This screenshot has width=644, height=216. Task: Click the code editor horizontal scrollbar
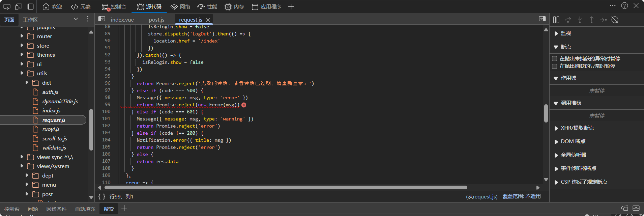coord(286,187)
